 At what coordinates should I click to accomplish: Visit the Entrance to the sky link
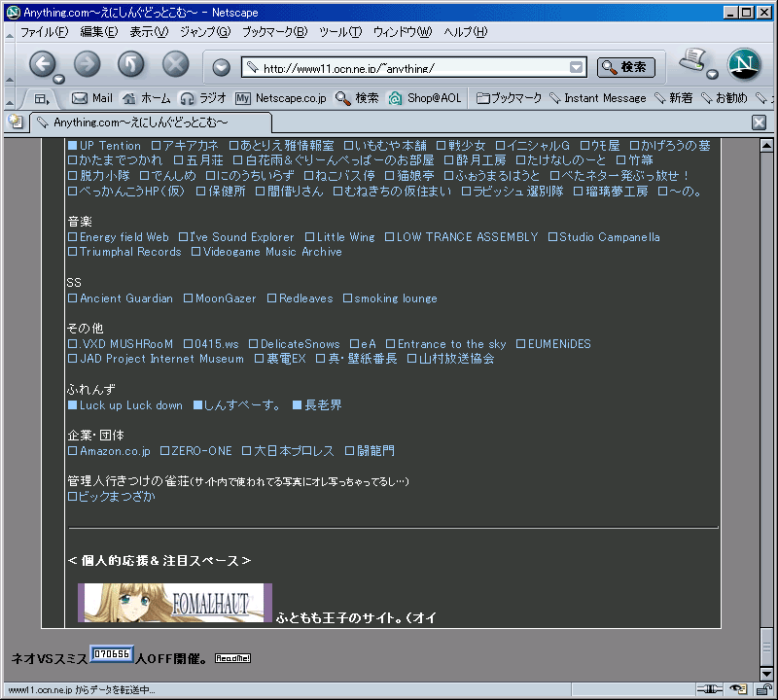pos(446,344)
